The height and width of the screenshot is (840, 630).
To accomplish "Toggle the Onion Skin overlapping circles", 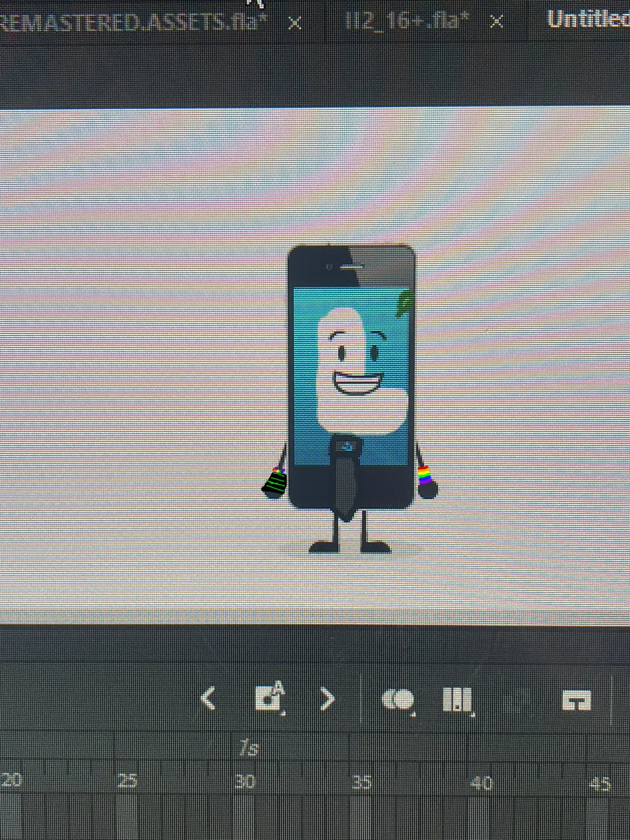I will point(398,699).
